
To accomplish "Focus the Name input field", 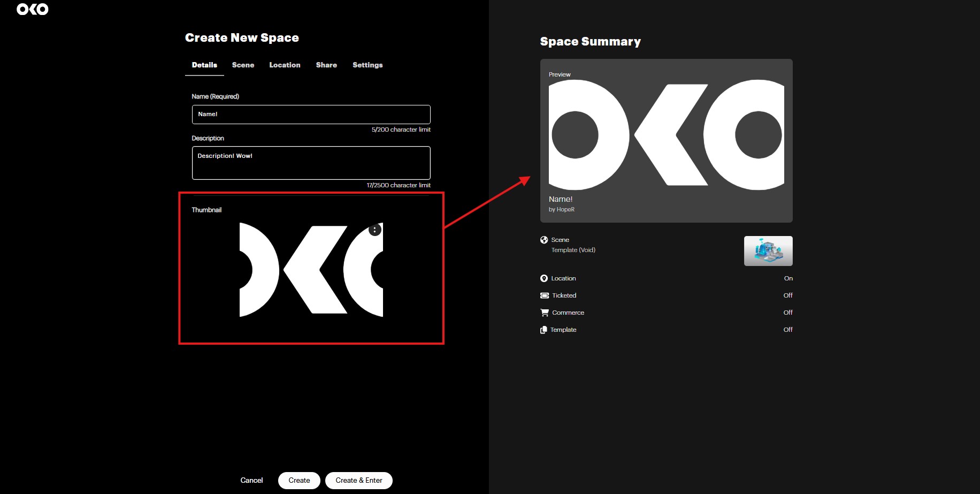I will [311, 115].
